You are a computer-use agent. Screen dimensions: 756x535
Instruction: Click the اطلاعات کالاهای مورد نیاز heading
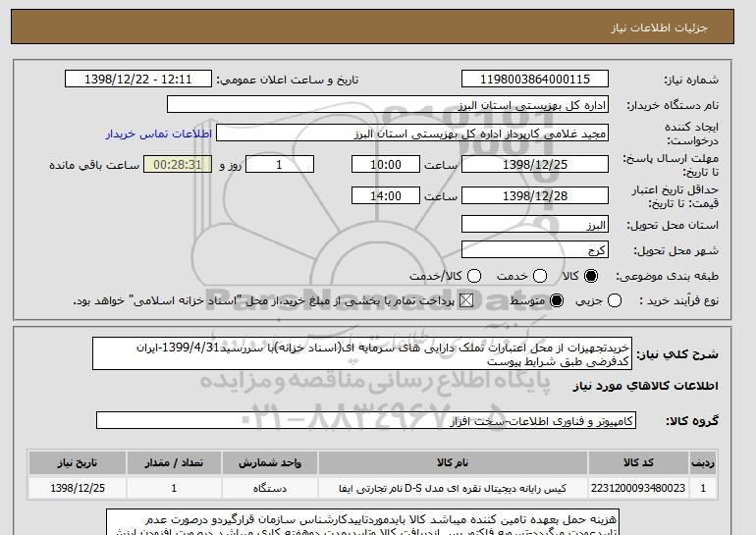tap(646, 386)
